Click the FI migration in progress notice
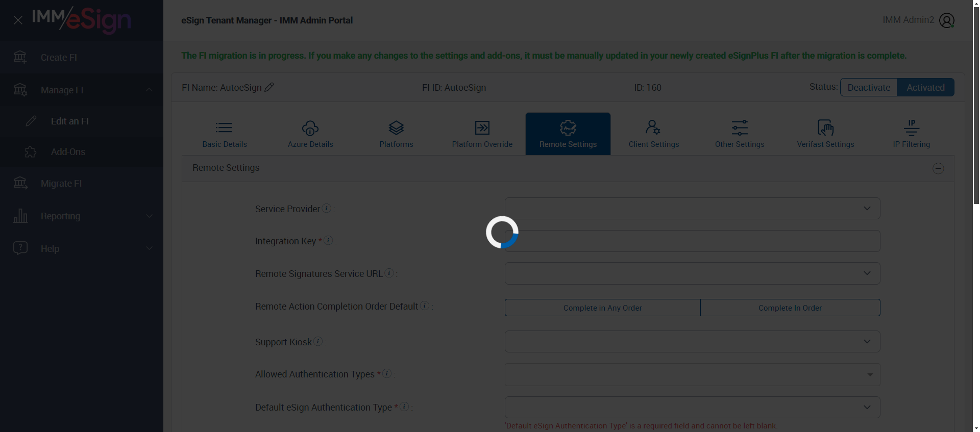980x432 pixels. (544, 56)
